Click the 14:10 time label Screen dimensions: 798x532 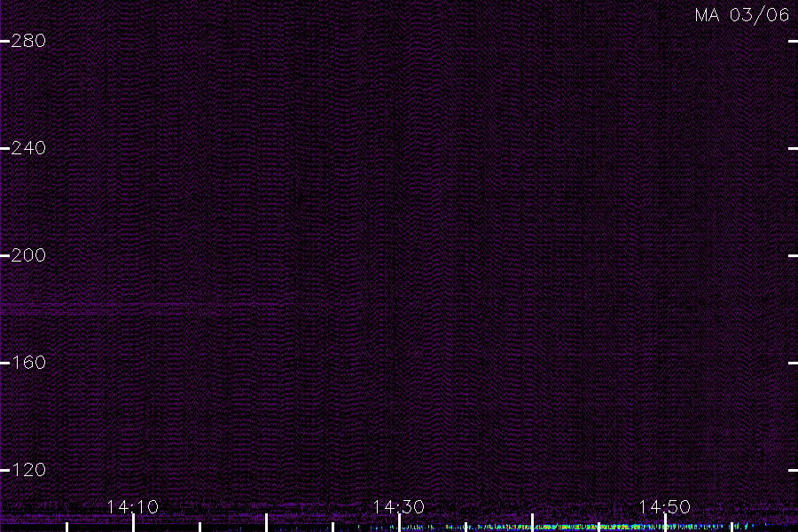coord(132,506)
